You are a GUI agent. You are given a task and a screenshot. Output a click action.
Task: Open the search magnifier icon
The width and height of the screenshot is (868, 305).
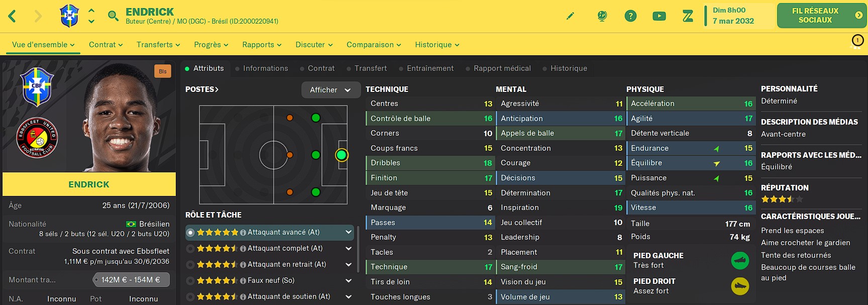pos(114,16)
